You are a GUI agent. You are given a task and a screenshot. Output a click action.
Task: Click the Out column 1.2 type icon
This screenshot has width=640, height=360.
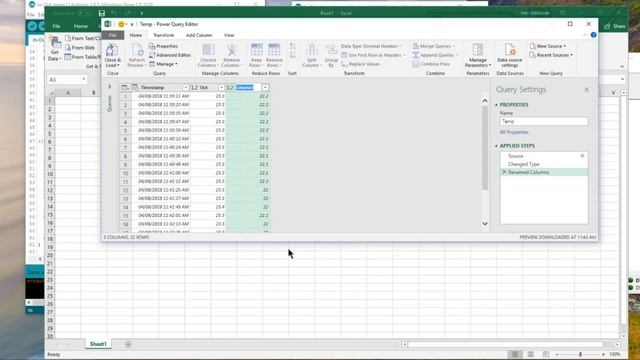[x=194, y=88]
